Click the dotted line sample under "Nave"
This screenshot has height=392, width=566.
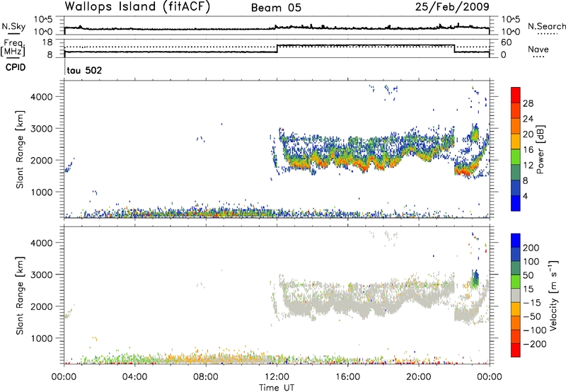click(539, 57)
